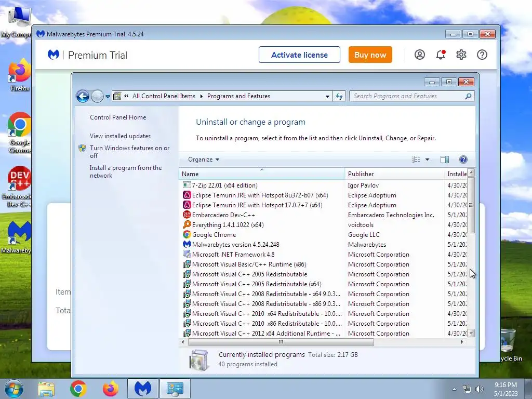Open Malwarebytes account profile icon
532x399 pixels.
(420, 55)
